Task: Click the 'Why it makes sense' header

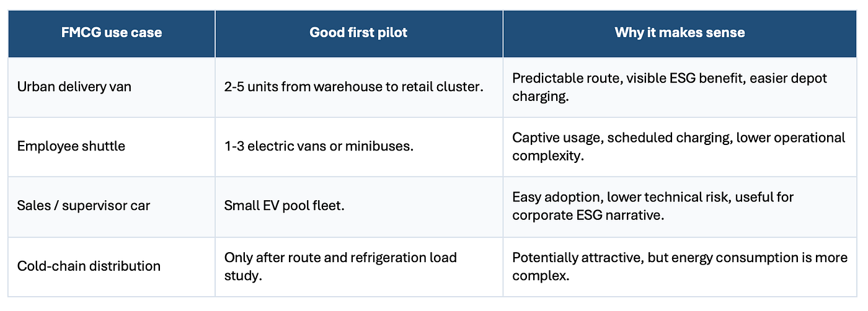Action: pyautogui.click(x=680, y=33)
